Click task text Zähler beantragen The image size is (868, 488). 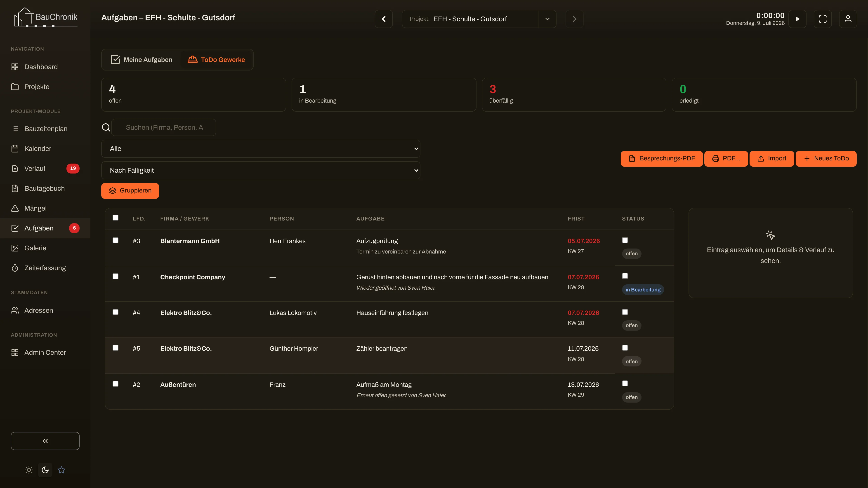click(x=382, y=348)
